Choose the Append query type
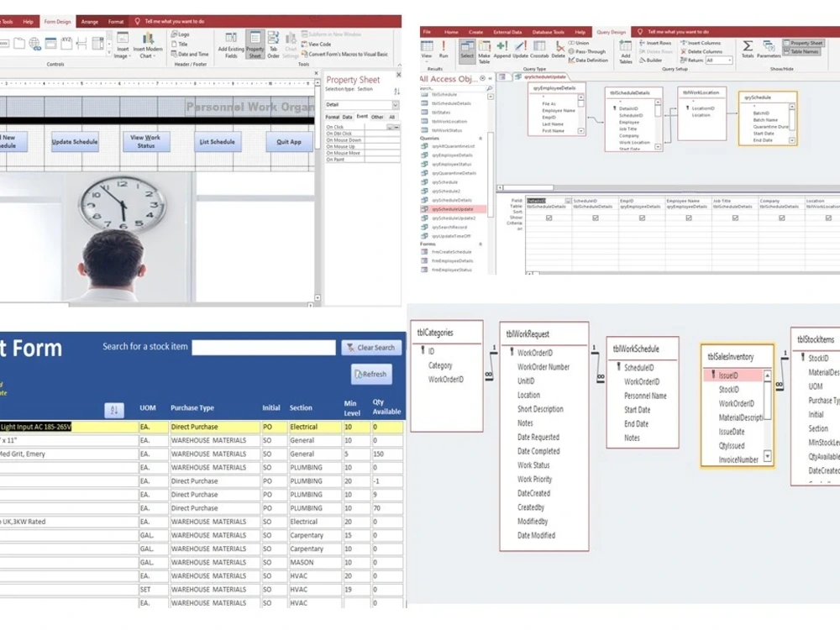840x630 pixels. (502, 50)
